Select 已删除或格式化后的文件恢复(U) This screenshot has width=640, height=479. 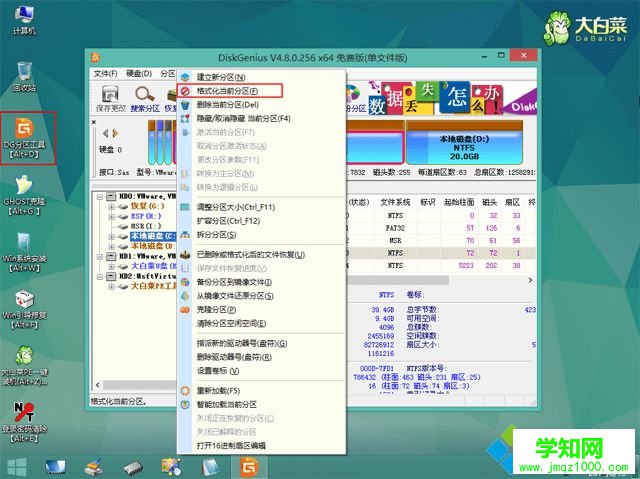pyautogui.click(x=261, y=255)
